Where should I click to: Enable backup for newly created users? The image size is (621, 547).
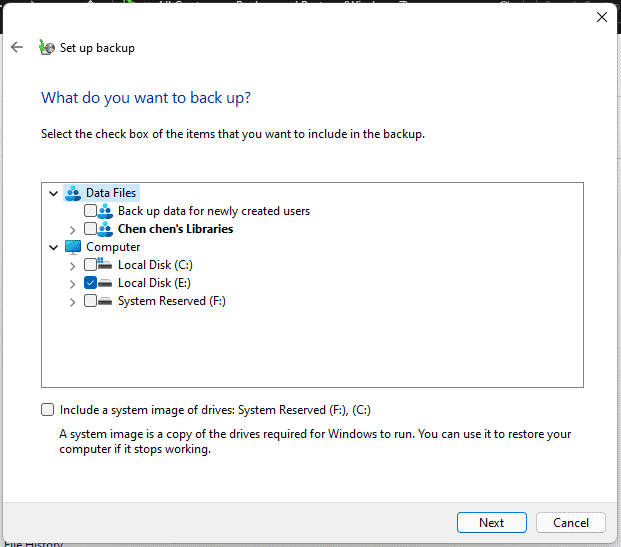click(x=91, y=211)
